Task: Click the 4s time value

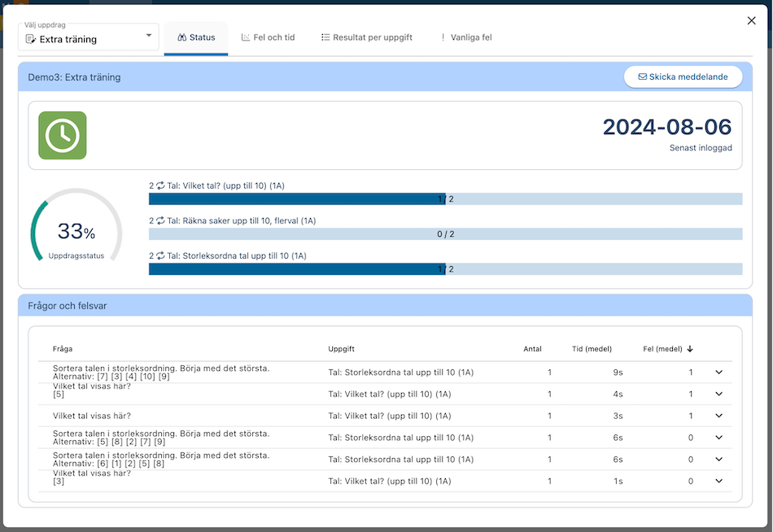Action: [x=618, y=394]
